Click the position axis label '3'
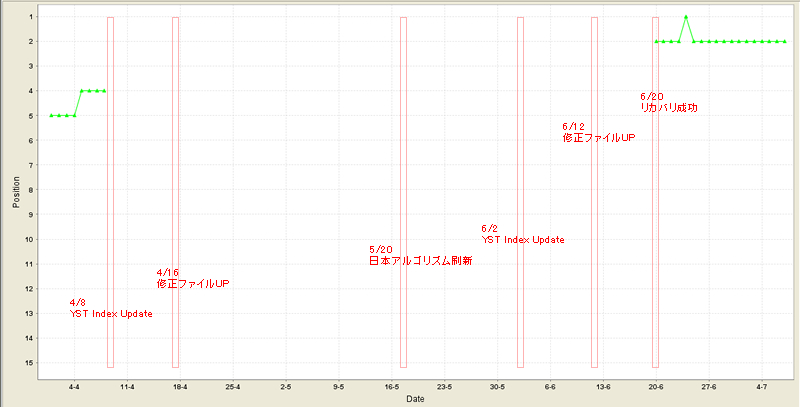 click(31, 66)
